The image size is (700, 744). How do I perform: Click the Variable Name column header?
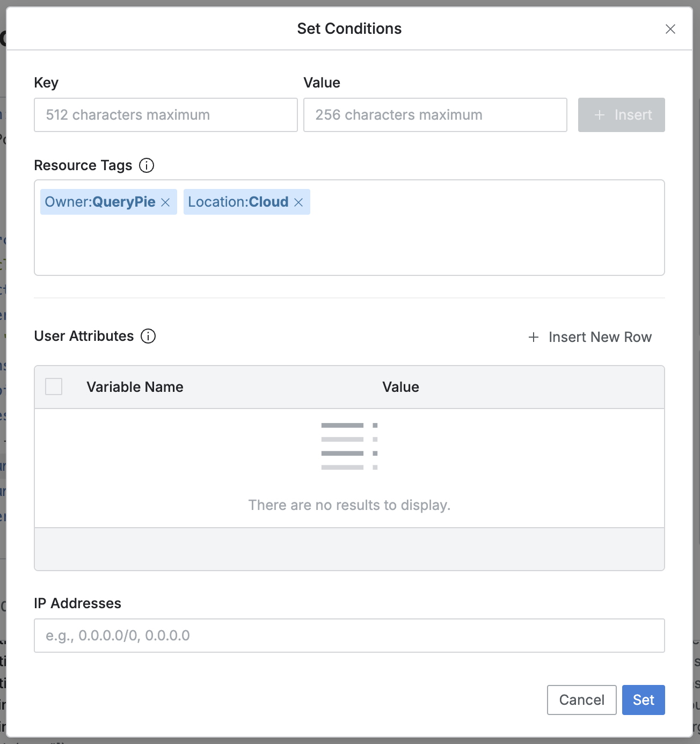135,387
